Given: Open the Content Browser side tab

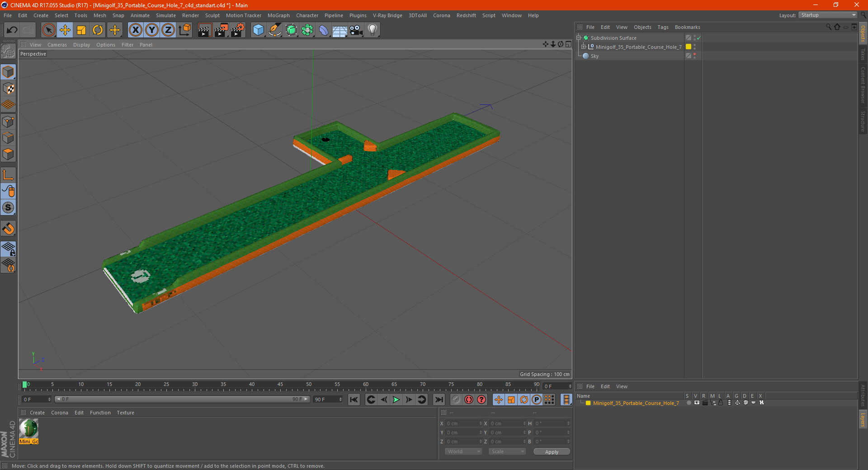Looking at the screenshot, I should [863, 85].
